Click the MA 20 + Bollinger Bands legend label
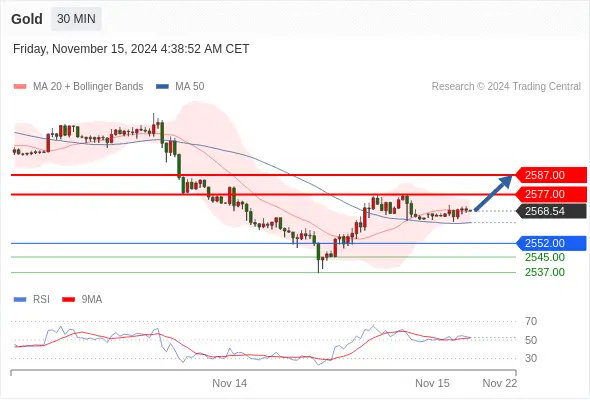The image size is (590, 400). (88, 87)
